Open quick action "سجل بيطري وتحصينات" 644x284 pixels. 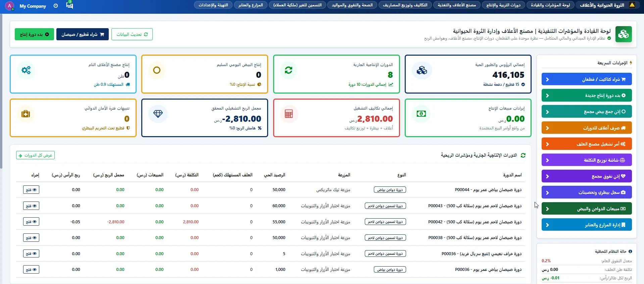pyautogui.click(x=587, y=192)
